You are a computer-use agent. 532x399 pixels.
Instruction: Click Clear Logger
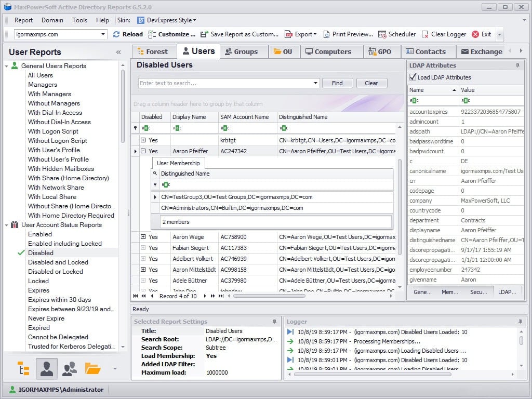(444, 34)
